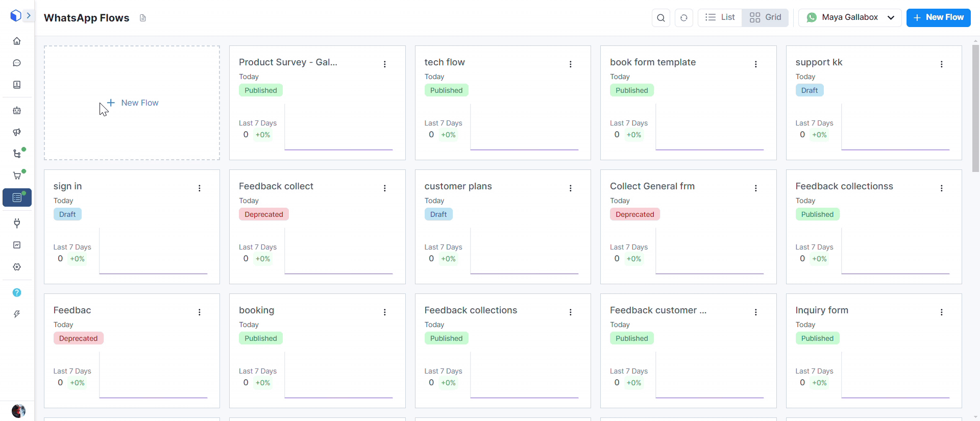Open options menu for tech flow card
Image resolution: width=980 pixels, height=421 pixels.
click(x=570, y=64)
